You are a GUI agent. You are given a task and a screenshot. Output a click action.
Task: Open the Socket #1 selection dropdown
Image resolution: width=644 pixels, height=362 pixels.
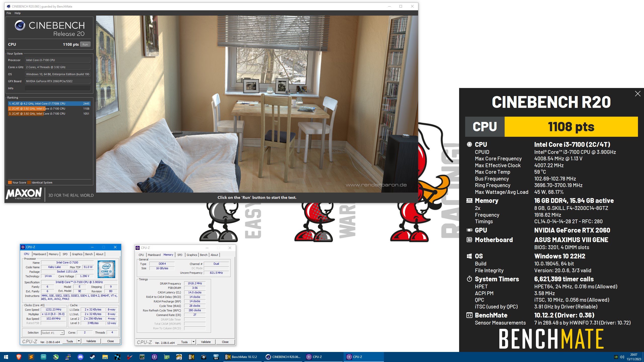[53, 333]
